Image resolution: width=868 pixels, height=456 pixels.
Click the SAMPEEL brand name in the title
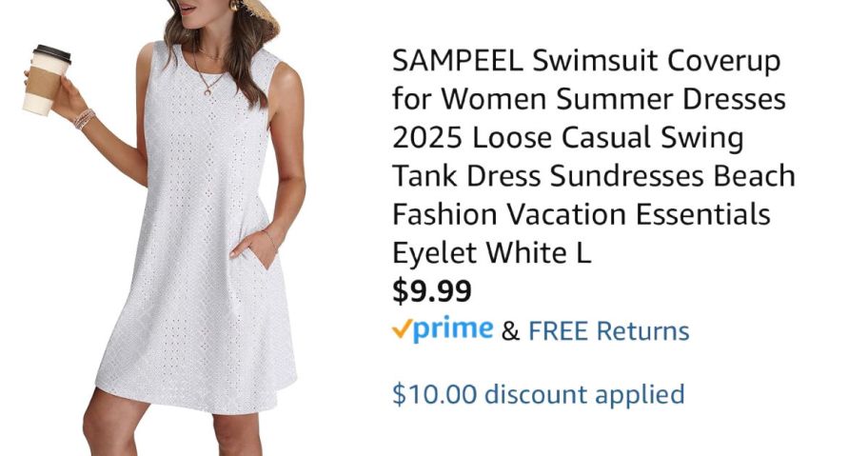click(458, 60)
